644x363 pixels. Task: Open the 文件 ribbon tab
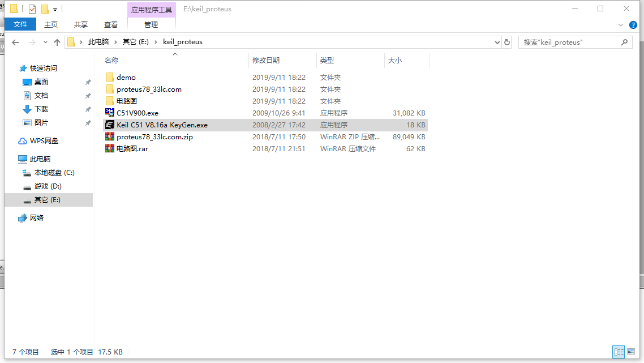coord(20,24)
